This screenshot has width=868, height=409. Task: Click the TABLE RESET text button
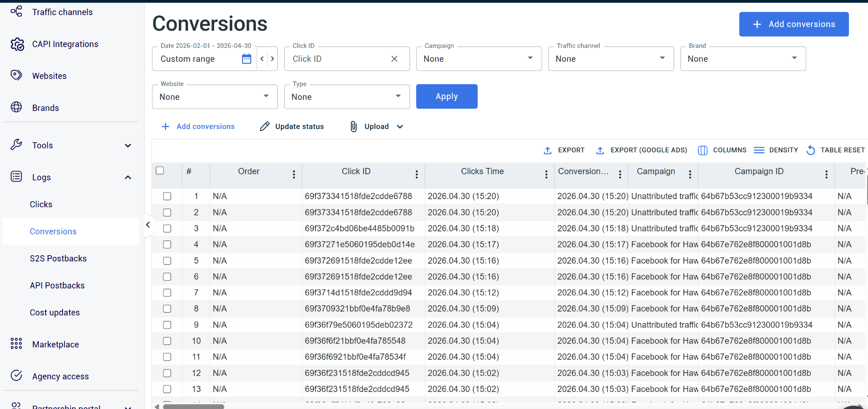843,150
